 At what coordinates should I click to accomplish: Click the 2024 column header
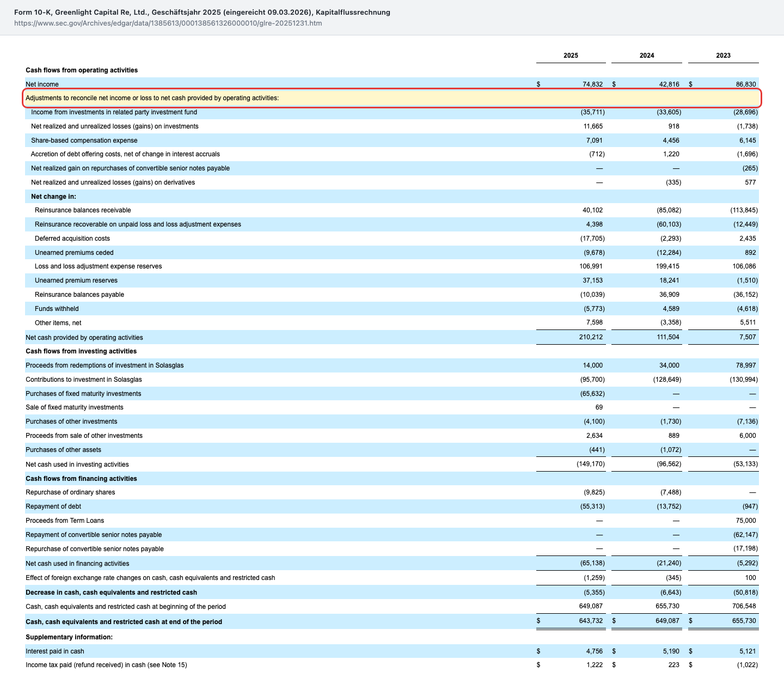(x=647, y=56)
